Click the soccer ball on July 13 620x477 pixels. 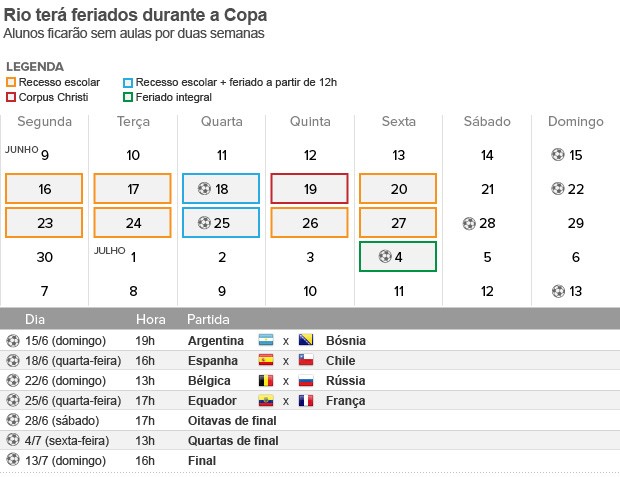click(558, 291)
